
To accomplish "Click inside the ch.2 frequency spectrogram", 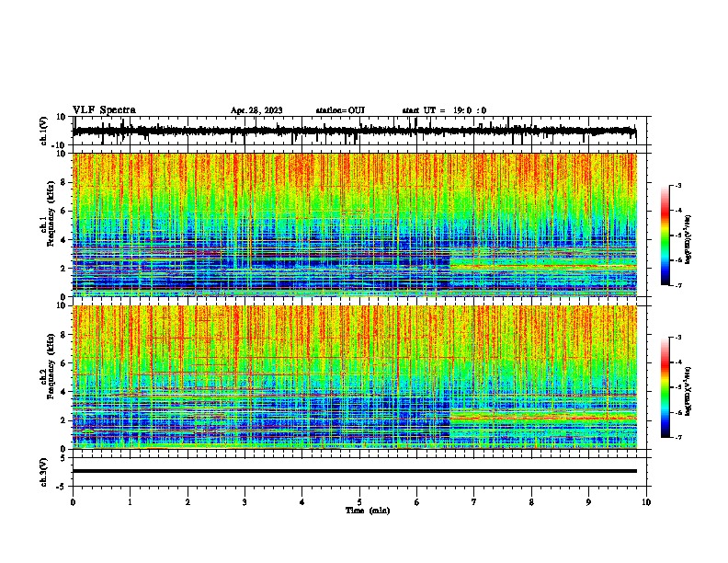I will click(354, 377).
